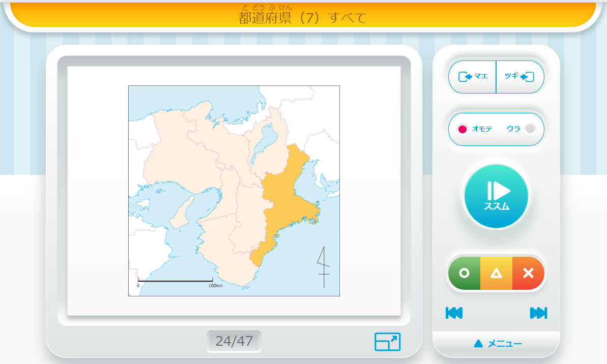
Task: Mark card wrong with red cross
Action: (528, 274)
